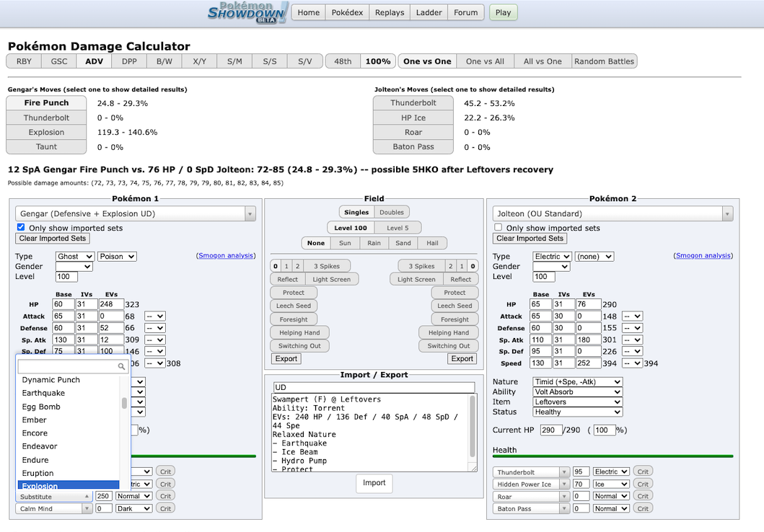Open Pokémon 2 Electric type dropdown
The image size is (764, 532).
tap(552, 257)
